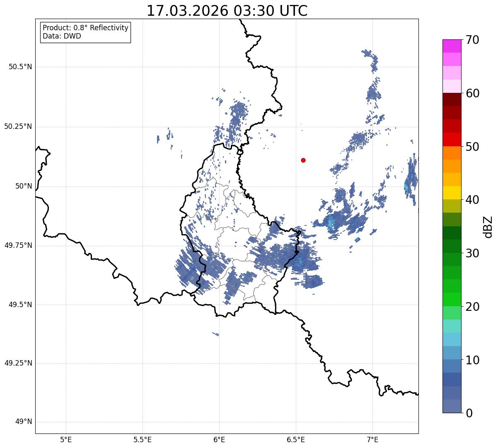Screen dimensions: 498x448
Task: Click the colorbar 'dBZ' axis label
Action: pyautogui.click(x=488, y=226)
